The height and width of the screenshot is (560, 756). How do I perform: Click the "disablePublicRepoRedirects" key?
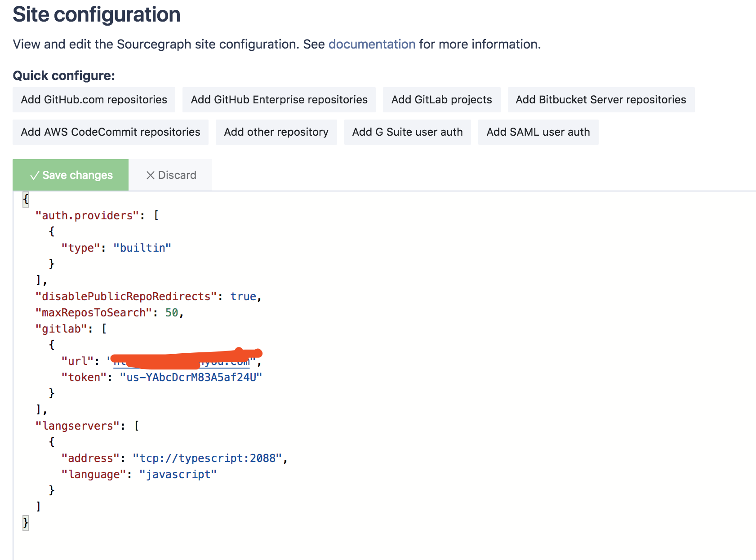(x=126, y=297)
